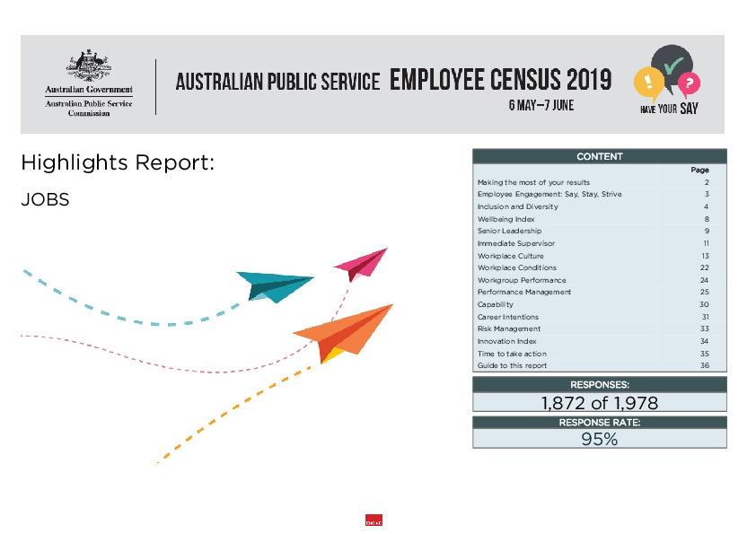Screen dimensions: 756x534
Task: Click the '1,872 of 1,978' responses value
Action: point(599,403)
